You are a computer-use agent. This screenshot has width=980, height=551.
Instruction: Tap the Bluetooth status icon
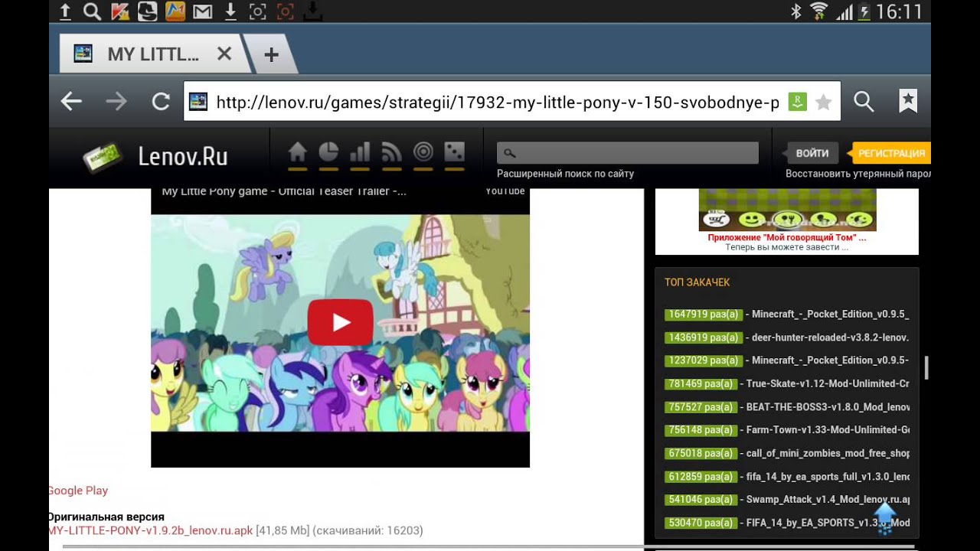tap(795, 11)
